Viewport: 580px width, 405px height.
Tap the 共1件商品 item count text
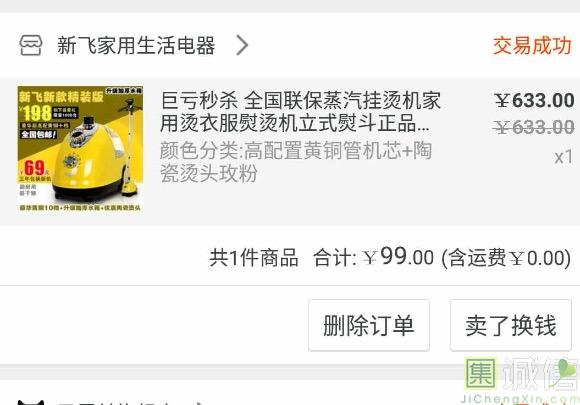(x=254, y=257)
